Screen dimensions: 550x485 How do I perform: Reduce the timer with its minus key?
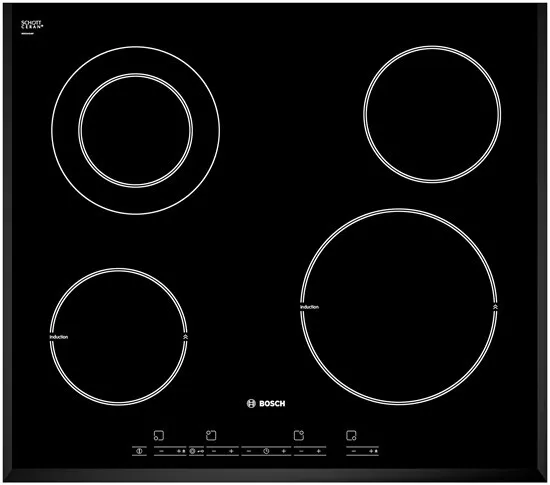click(249, 451)
